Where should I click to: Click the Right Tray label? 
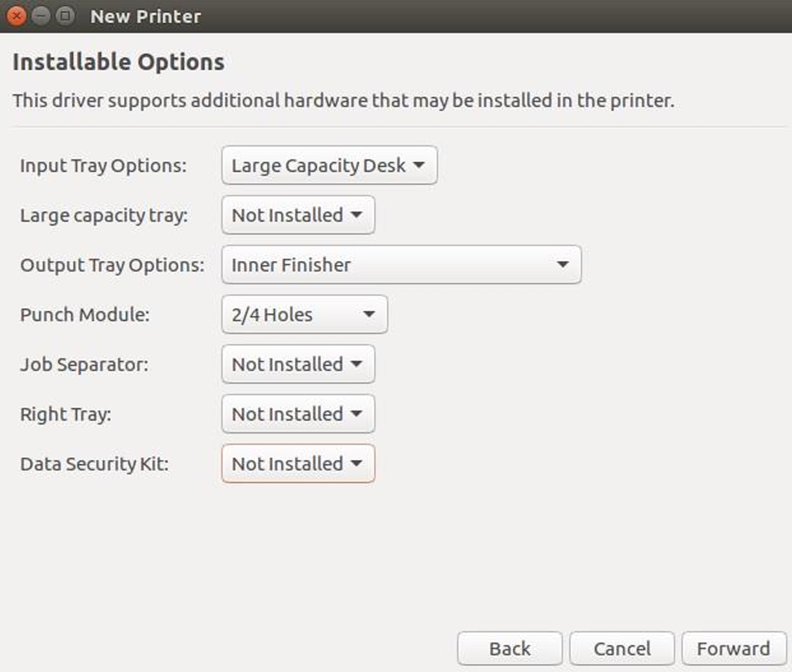click(66, 414)
